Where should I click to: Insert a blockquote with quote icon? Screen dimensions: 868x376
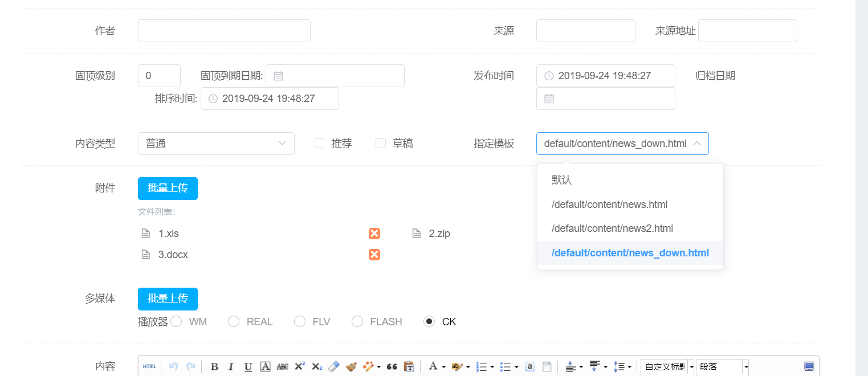point(392,366)
